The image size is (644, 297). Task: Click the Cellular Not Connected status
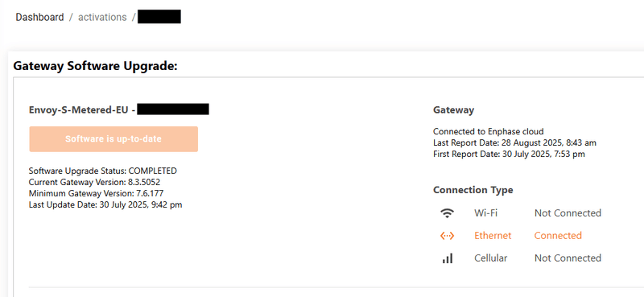pyautogui.click(x=568, y=258)
